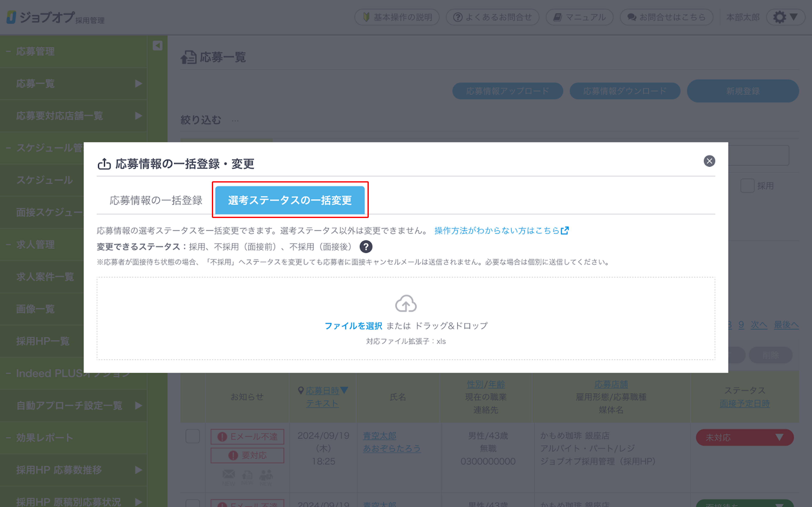
Task: Click the 応募一覧 page title icon
Action: click(x=189, y=57)
